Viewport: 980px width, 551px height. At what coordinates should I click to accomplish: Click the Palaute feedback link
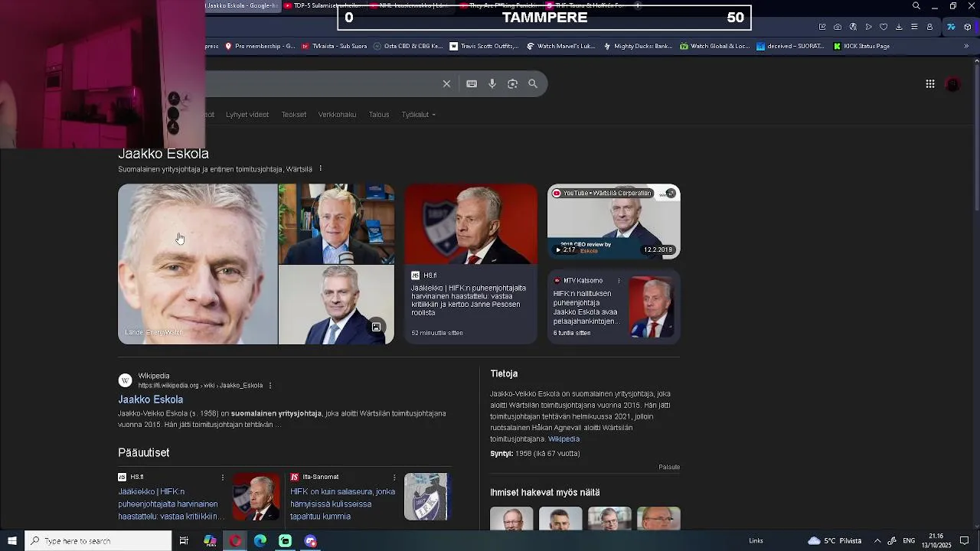[x=669, y=467]
